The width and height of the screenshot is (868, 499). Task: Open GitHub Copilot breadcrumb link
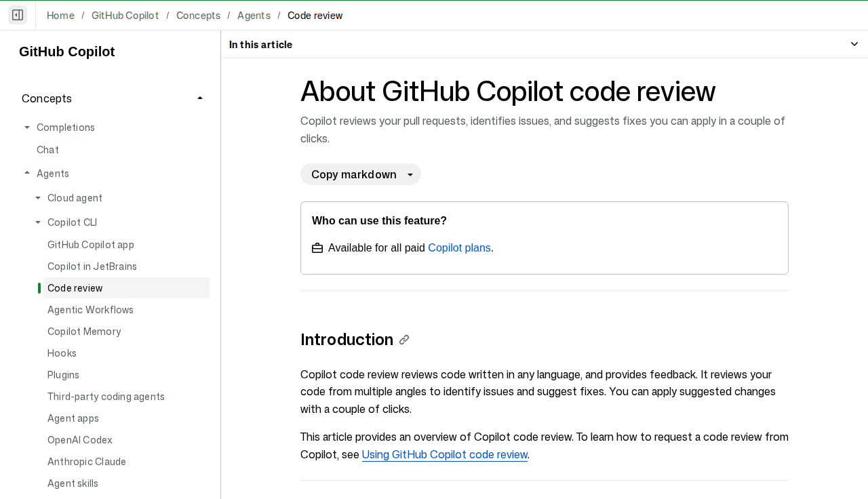[x=125, y=16]
